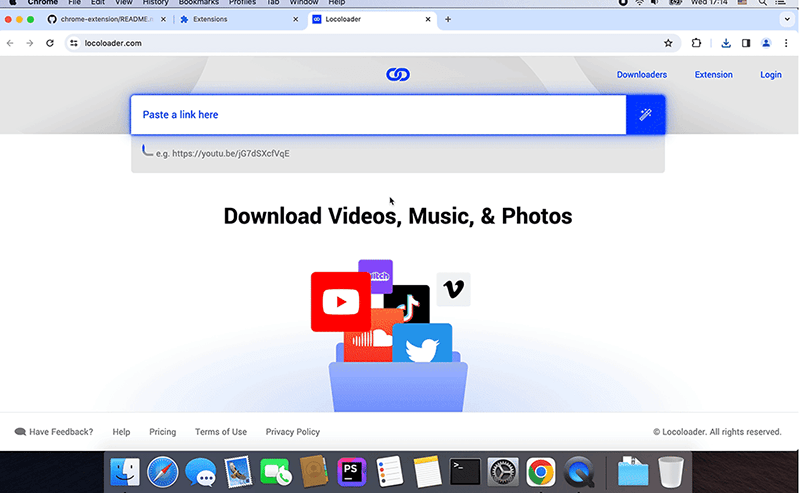Close the Locoloader tab
The height and width of the screenshot is (493, 800).
tap(428, 19)
